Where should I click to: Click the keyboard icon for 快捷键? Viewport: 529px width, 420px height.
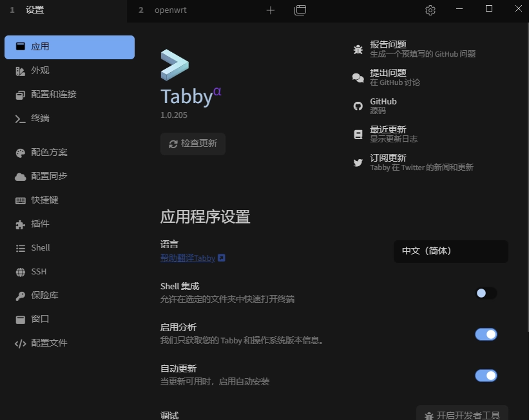tap(20, 200)
